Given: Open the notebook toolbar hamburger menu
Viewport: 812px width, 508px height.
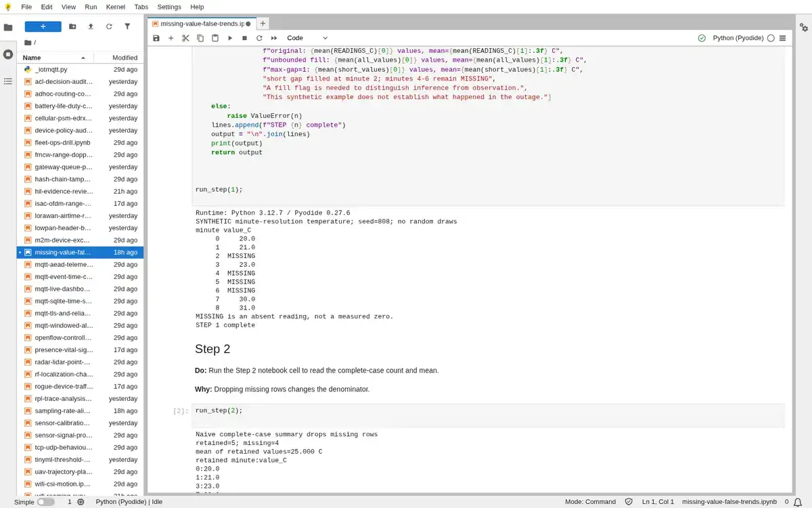Looking at the screenshot, I should coord(783,38).
